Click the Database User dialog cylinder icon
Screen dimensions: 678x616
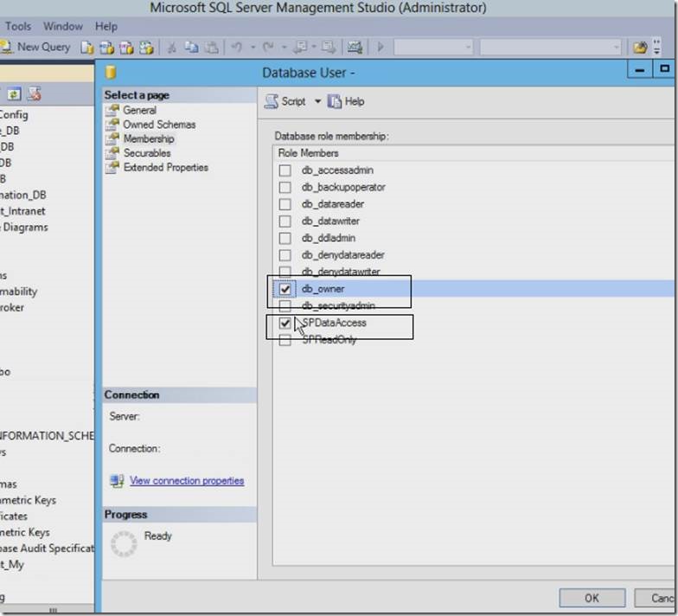click(111, 73)
